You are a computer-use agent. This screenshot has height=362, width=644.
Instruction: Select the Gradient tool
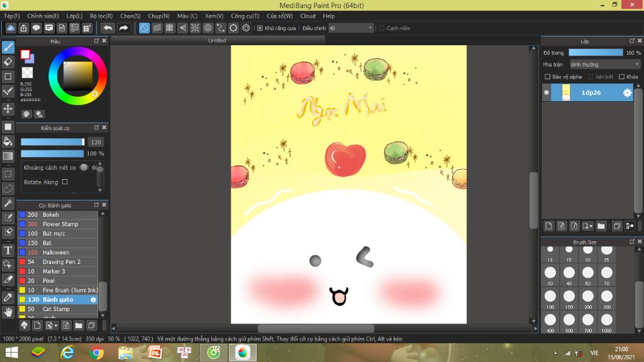point(8,156)
